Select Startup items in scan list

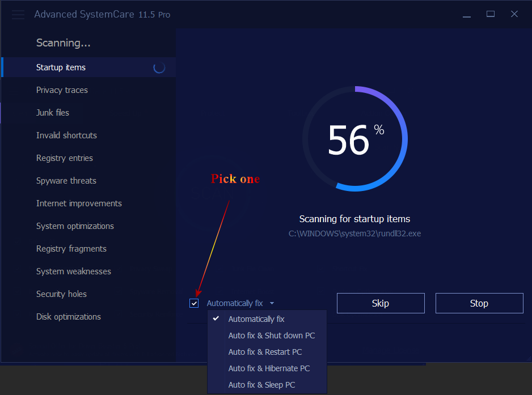click(88, 67)
